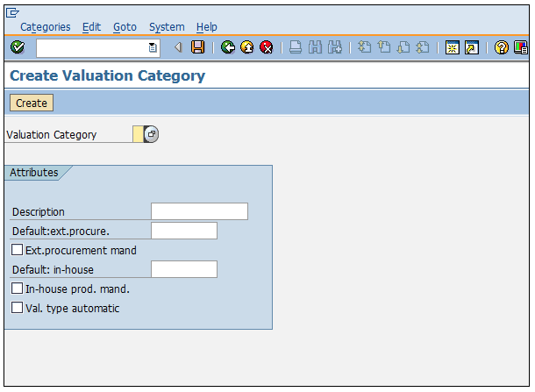
Task: Click the yellow Exit icon
Action: [247, 47]
